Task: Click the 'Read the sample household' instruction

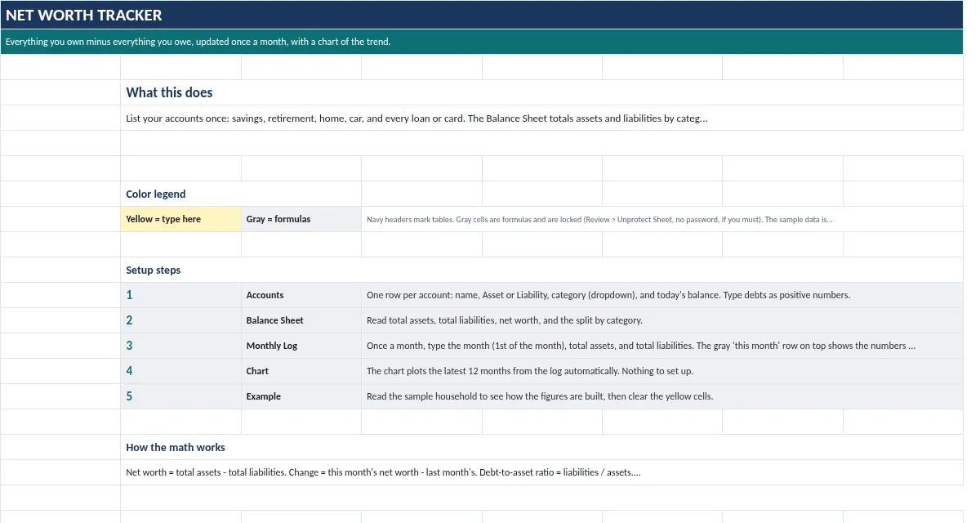Action: click(x=662, y=396)
